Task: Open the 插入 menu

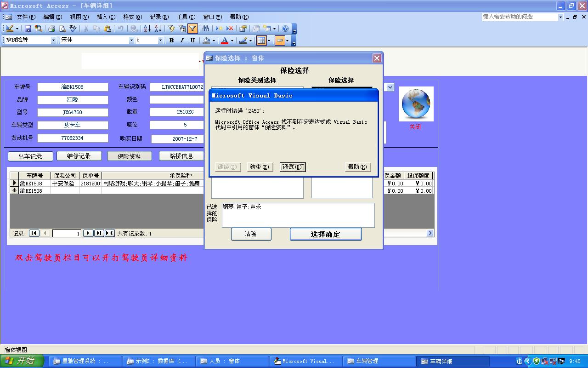Action: (x=106, y=17)
